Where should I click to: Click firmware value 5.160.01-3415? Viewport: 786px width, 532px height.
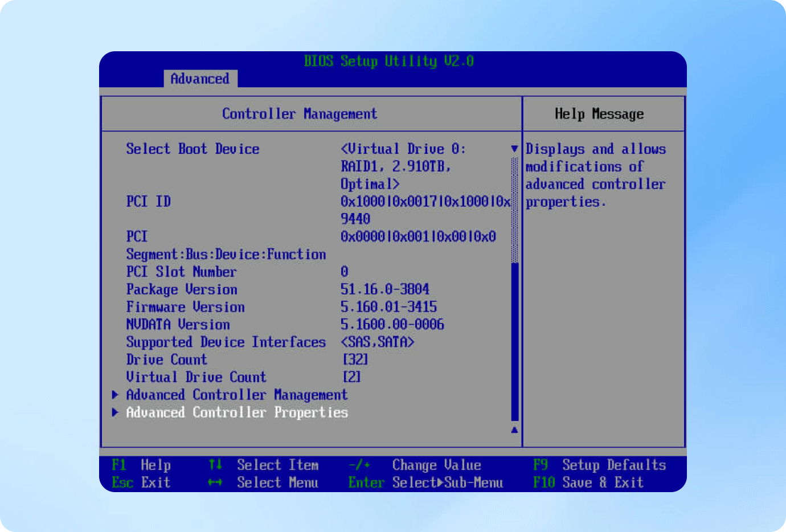point(388,307)
